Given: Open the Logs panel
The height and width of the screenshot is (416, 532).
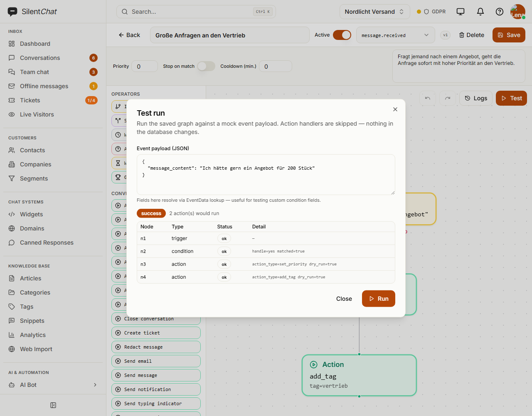Looking at the screenshot, I should [476, 98].
